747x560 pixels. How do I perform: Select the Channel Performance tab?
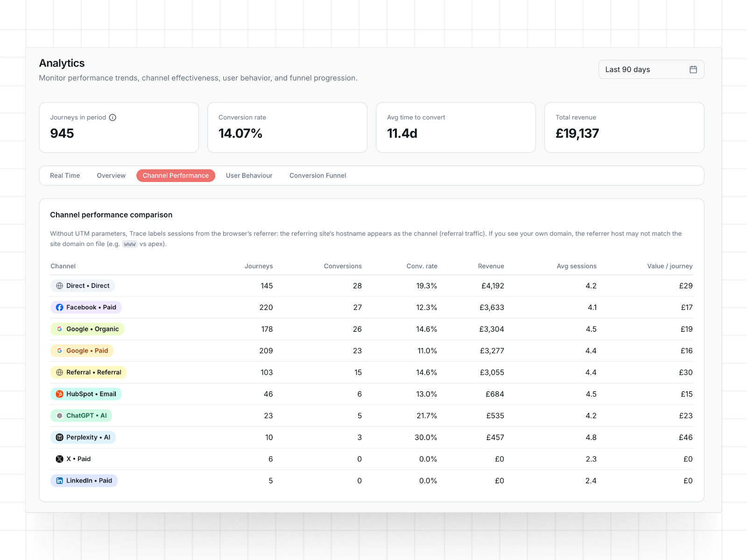click(176, 176)
